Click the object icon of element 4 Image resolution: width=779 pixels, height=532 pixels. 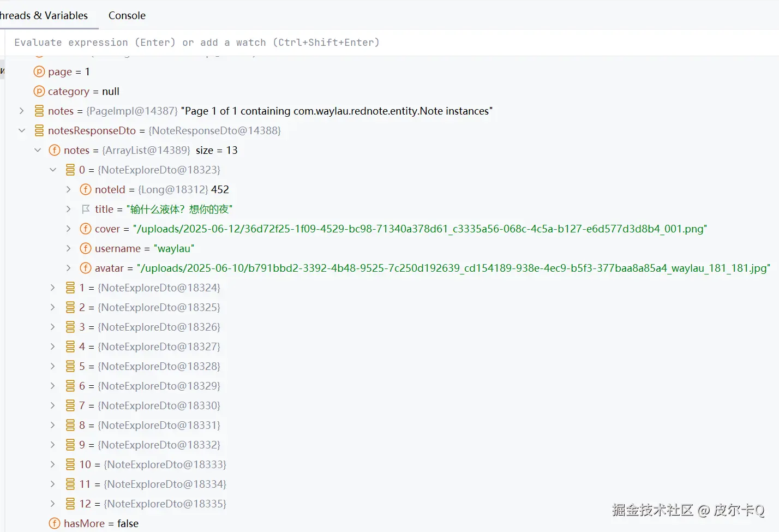70,346
